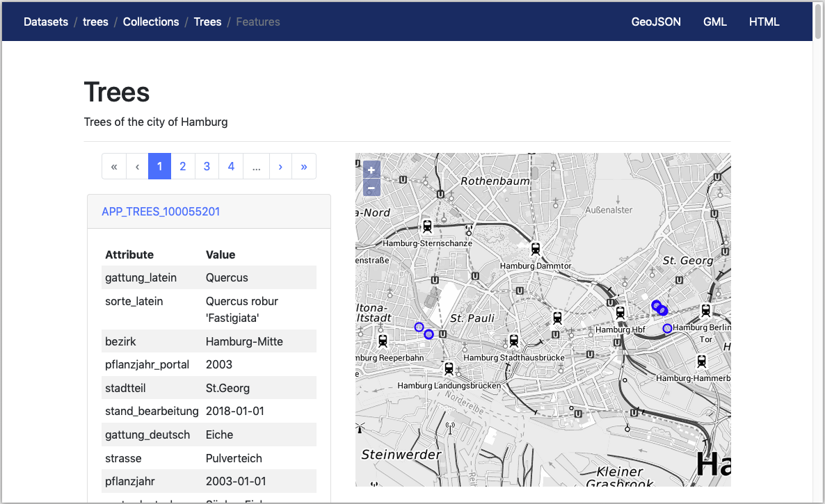
Task: Go to previous page with single arrow
Action: [x=137, y=167]
